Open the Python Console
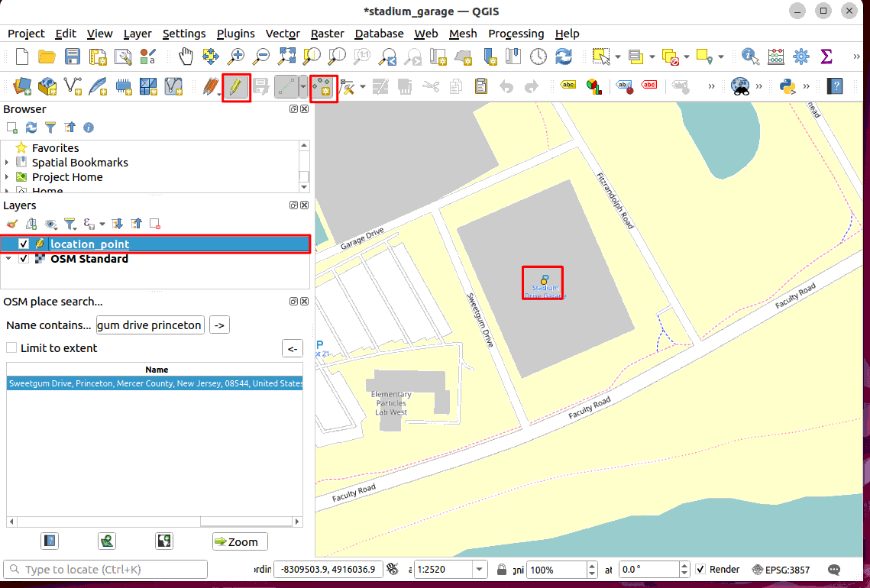The height and width of the screenshot is (588, 870). point(788,87)
